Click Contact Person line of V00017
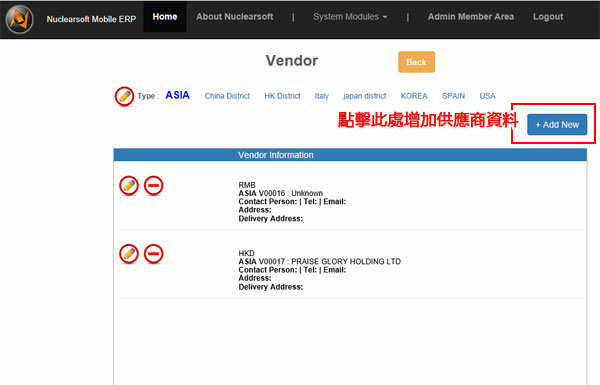Image resolution: width=600 pixels, height=385 pixels. [x=292, y=270]
